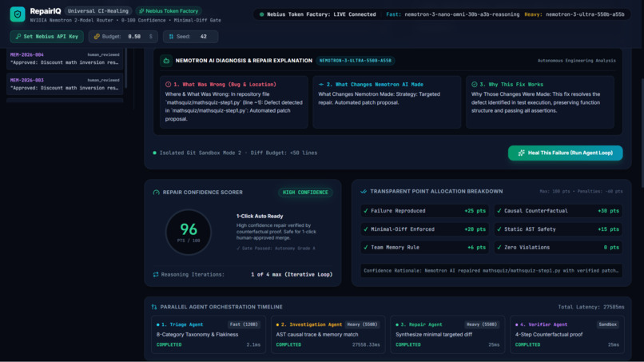Click the NEMOTRON-3-ULTRA-550B-A55B model tag
This screenshot has width=644, height=362.
[x=356, y=61]
